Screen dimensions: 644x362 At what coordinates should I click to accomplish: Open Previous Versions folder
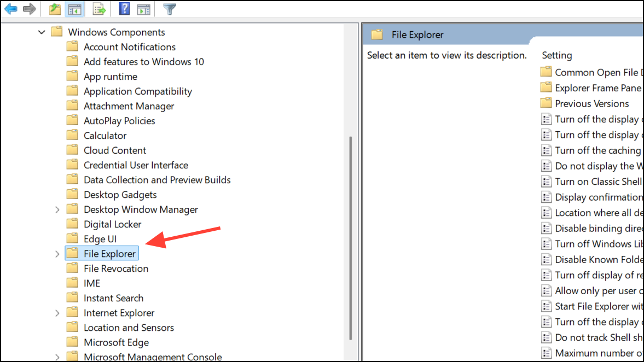click(x=592, y=103)
